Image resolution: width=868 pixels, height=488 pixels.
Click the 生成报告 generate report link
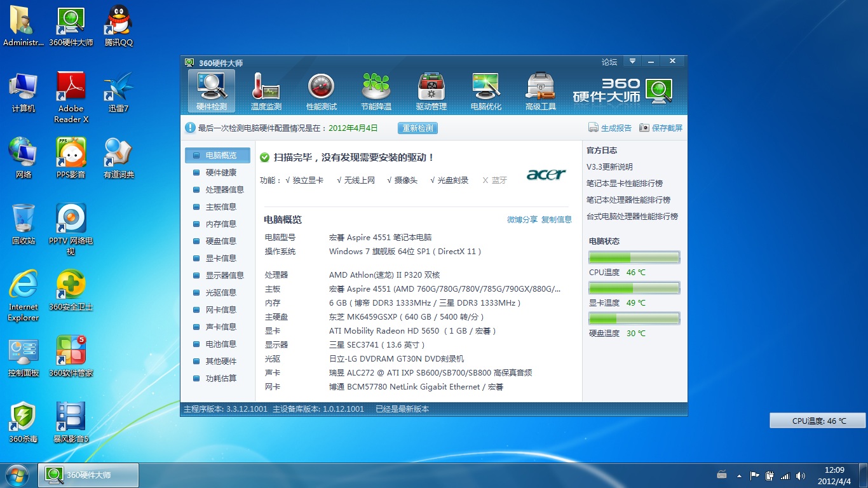[616, 128]
